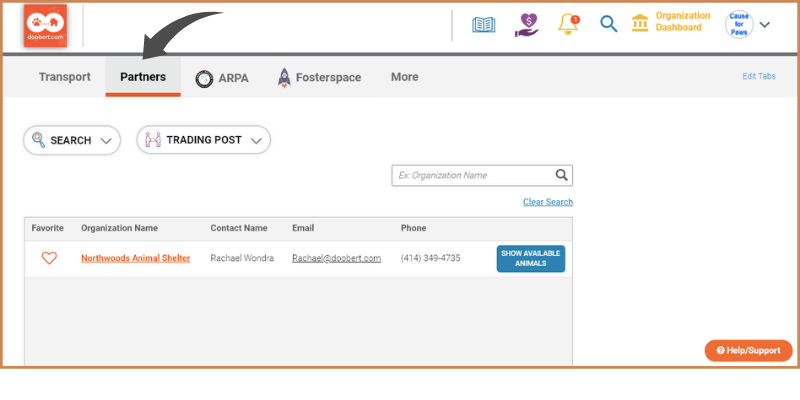Expand the TRADING POST dropdown

pyautogui.click(x=204, y=140)
